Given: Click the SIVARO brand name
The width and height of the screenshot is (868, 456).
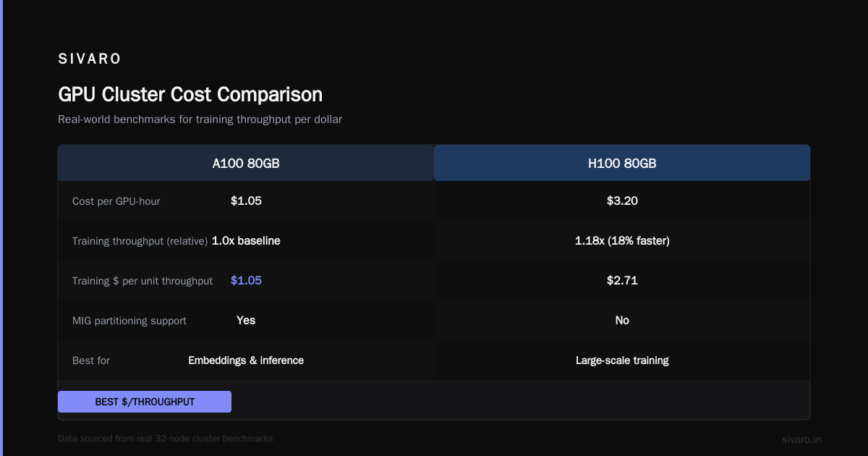Looking at the screenshot, I should point(90,59).
